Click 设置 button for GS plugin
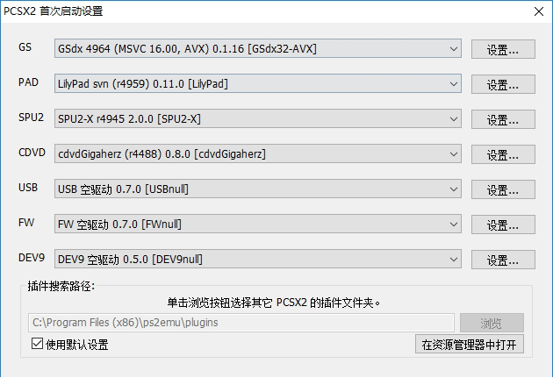The width and height of the screenshot is (553, 392). [x=503, y=49]
